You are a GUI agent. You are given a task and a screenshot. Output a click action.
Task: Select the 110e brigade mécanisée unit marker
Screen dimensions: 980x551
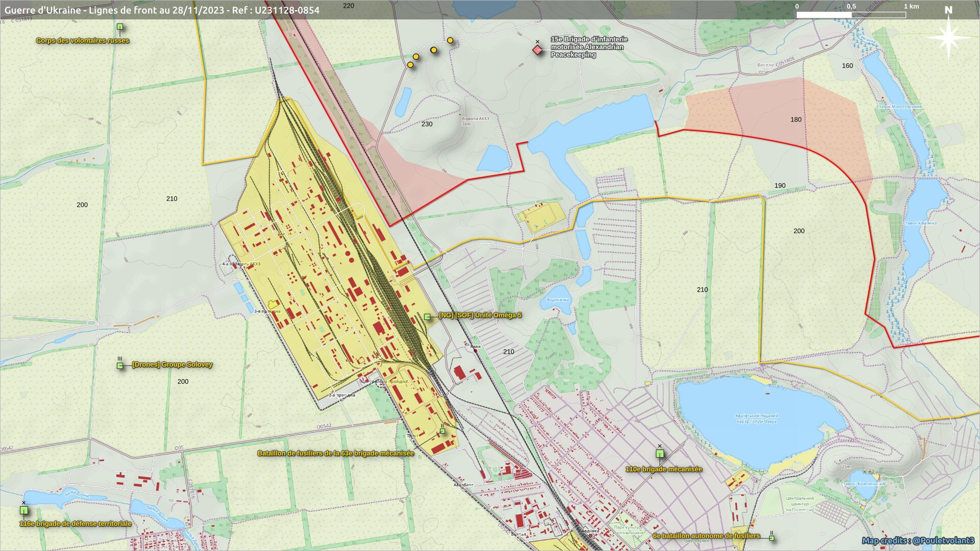(x=659, y=453)
